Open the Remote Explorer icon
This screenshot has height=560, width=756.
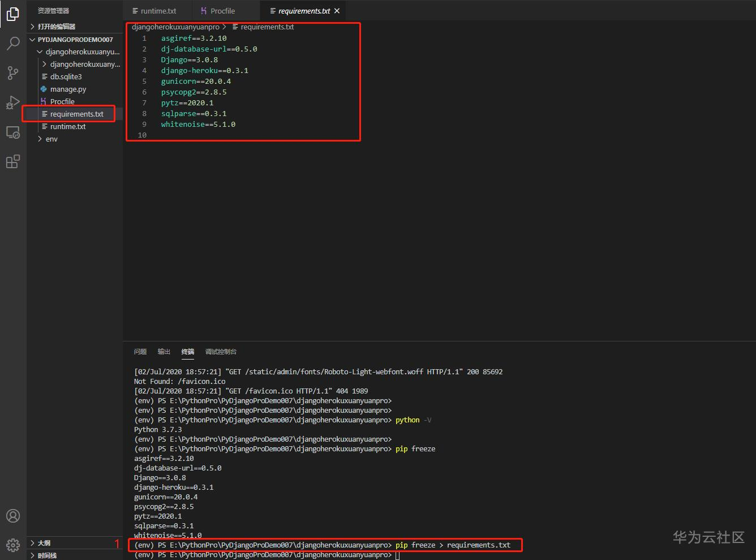pyautogui.click(x=13, y=132)
